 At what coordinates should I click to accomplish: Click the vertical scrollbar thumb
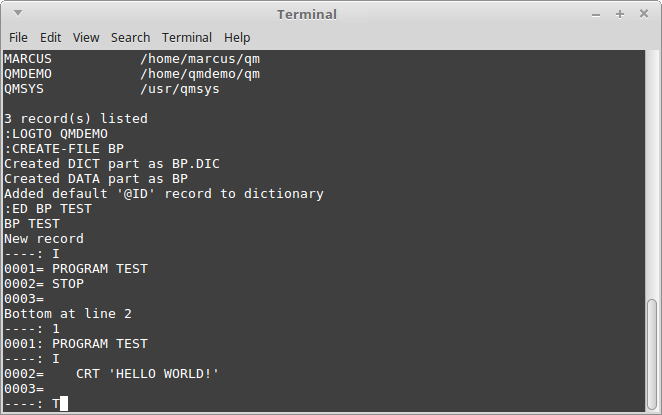point(652,353)
